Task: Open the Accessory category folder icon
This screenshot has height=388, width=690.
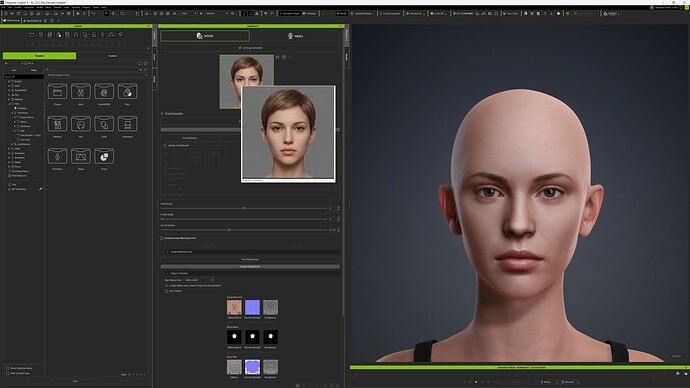Action: coord(127,124)
